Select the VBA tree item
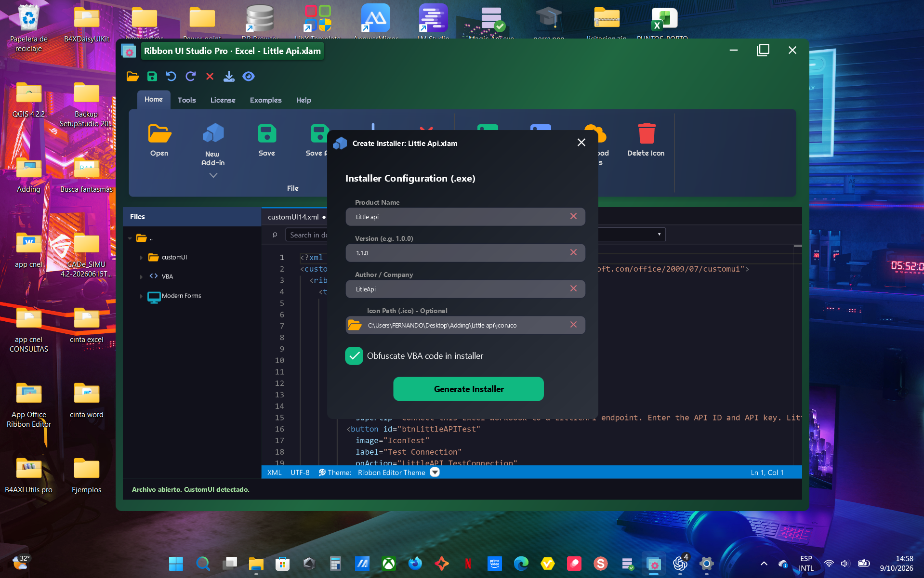924x578 pixels. (x=161, y=276)
